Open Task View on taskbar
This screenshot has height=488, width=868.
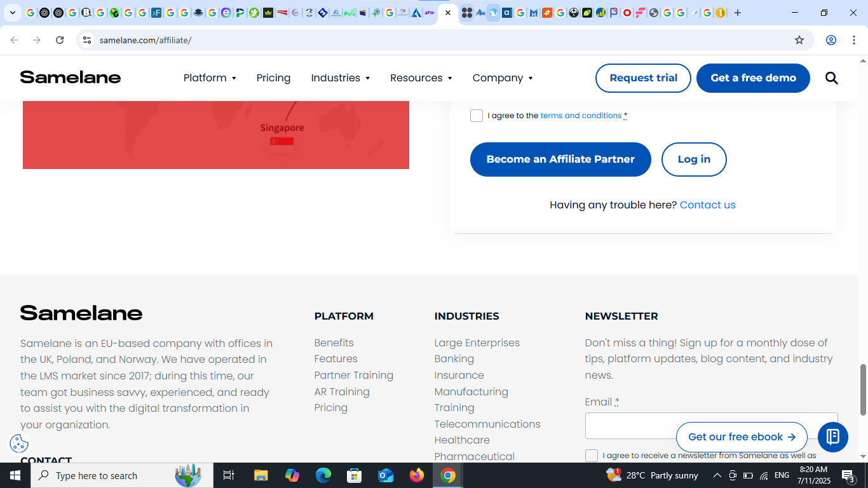229,475
